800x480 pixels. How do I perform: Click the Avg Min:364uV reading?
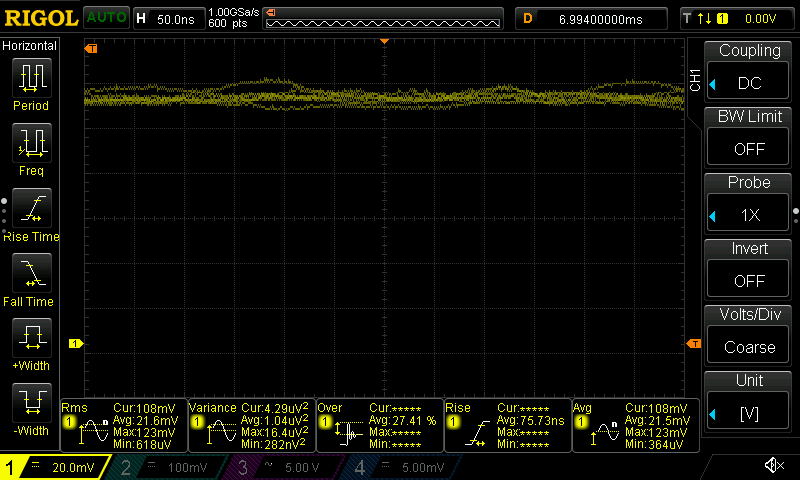click(x=654, y=444)
